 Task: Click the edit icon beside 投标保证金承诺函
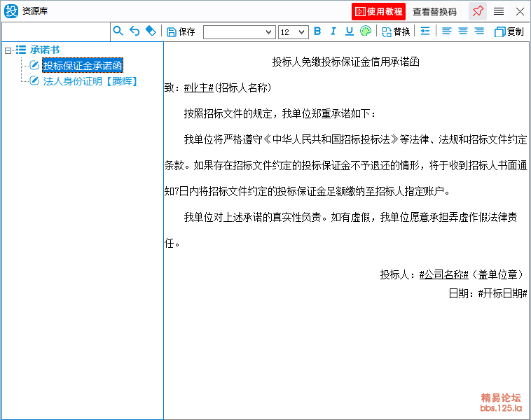click(x=34, y=65)
